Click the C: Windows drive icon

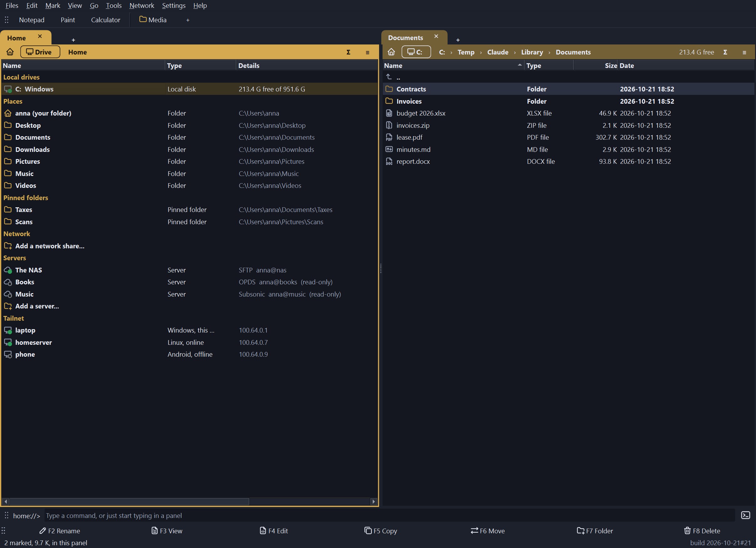[8, 89]
